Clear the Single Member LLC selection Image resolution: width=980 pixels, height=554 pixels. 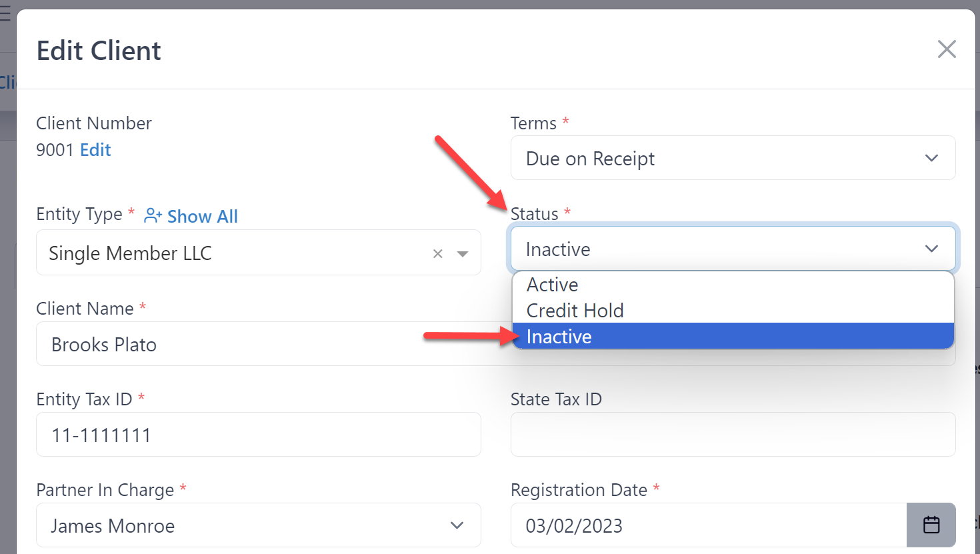[438, 253]
